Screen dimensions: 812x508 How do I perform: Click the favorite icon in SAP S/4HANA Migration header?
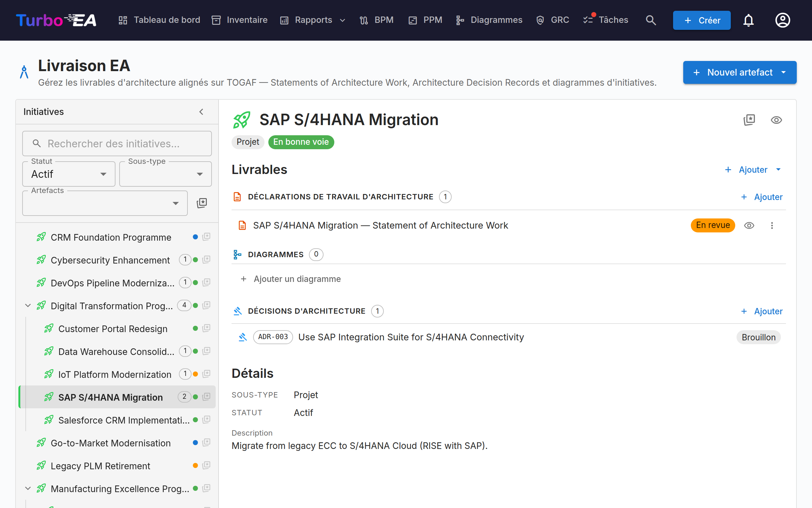click(x=749, y=120)
